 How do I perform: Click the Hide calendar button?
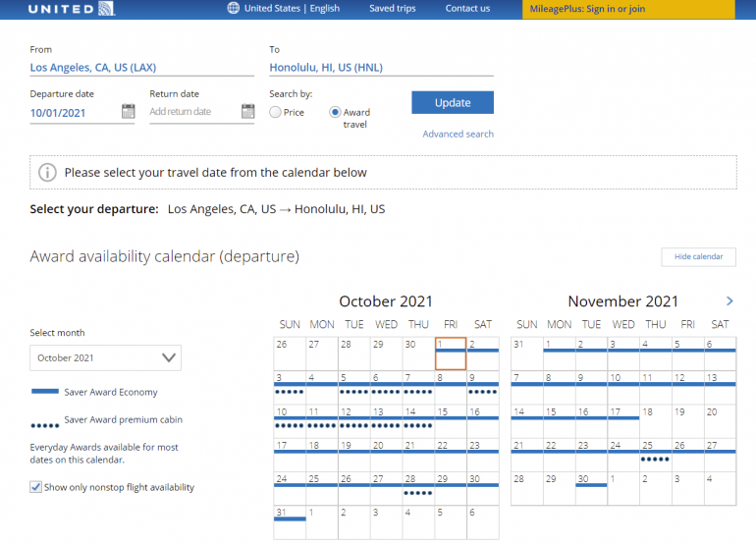[698, 257]
